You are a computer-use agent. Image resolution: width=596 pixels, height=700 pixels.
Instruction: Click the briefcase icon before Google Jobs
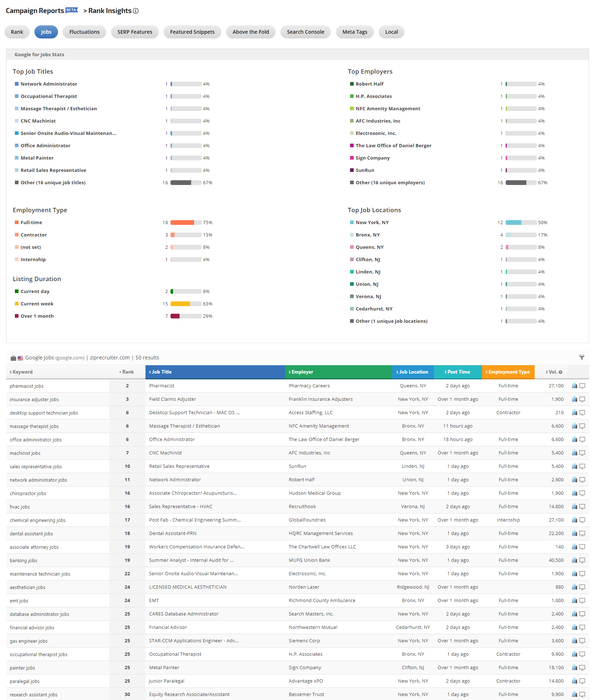click(13, 358)
